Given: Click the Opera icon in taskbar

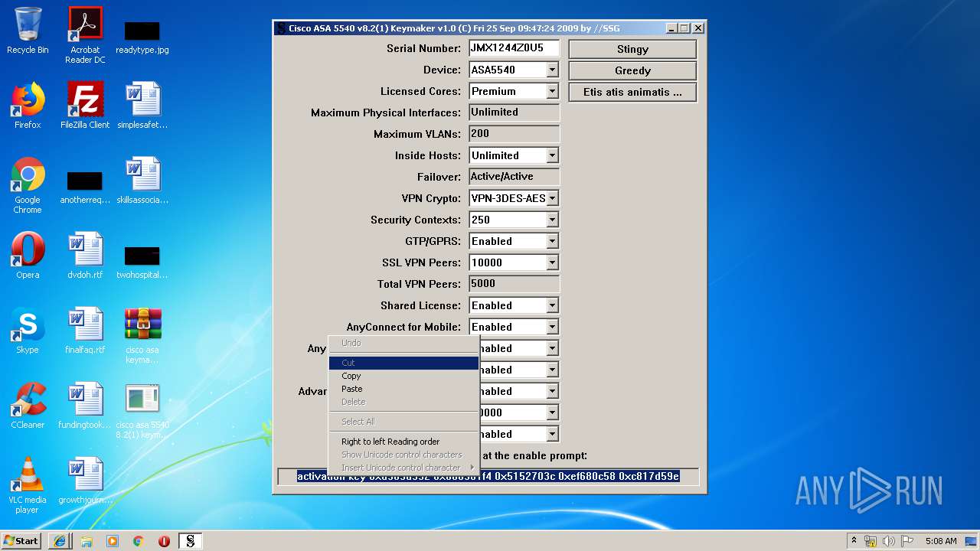Looking at the screenshot, I should pyautogui.click(x=164, y=541).
